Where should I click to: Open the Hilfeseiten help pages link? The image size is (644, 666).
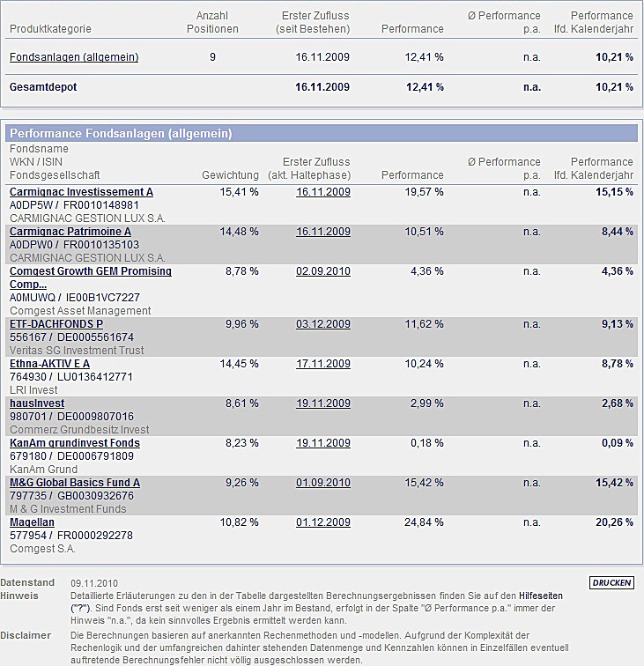(x=541, y=596)
